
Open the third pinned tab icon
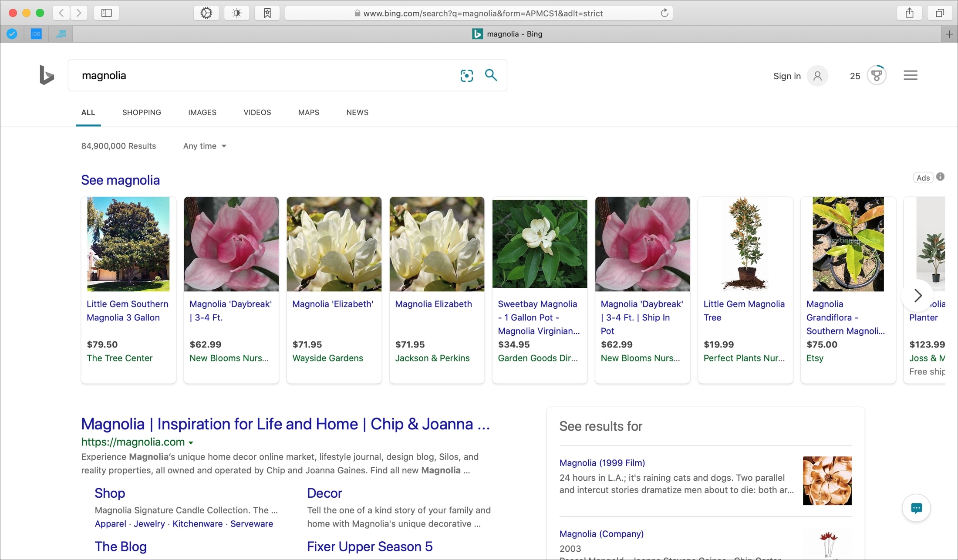[61, 34]
